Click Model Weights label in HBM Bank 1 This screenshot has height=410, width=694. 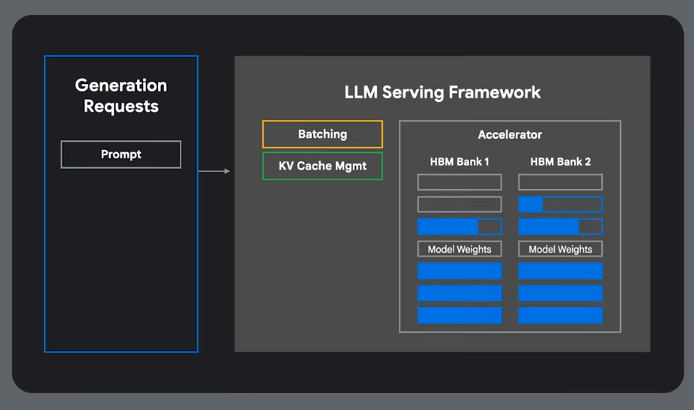(x=459, y=249)
